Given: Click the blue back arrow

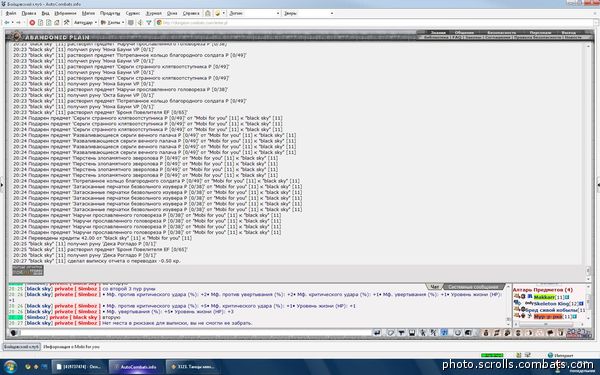Looking at the screenshot, I should 7,23.
